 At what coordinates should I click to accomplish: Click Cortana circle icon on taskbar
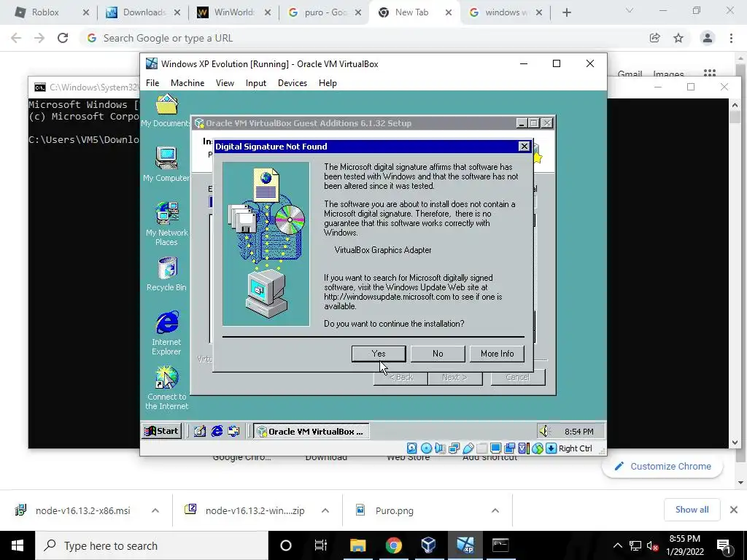(286, 545)
